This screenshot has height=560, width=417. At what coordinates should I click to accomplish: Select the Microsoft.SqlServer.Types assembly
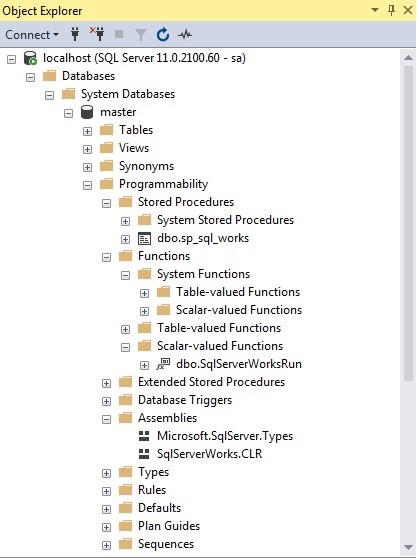coord(225,436)
